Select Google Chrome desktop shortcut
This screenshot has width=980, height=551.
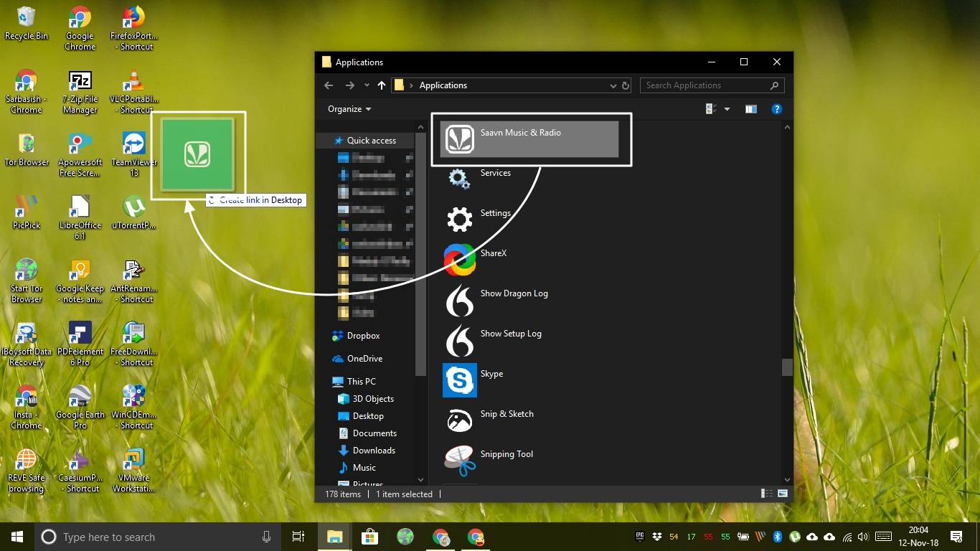(x=80, y=29)
